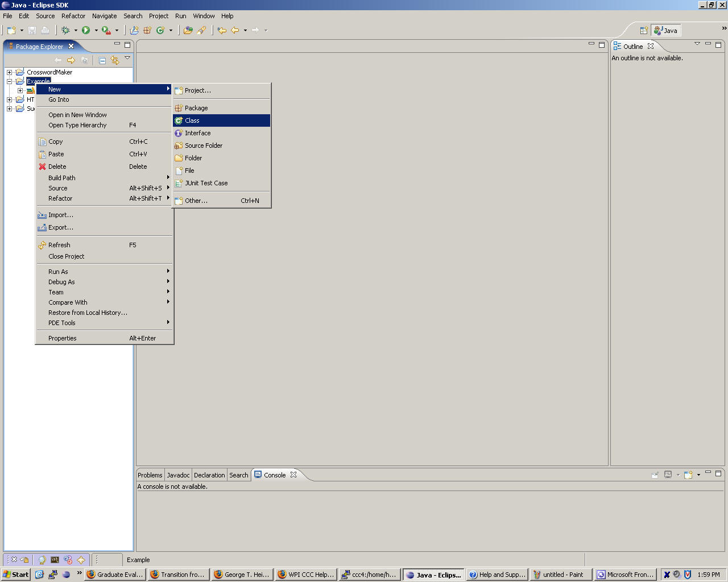Click Collapse All in Package Explorer
728x582 pixels.
102,60
